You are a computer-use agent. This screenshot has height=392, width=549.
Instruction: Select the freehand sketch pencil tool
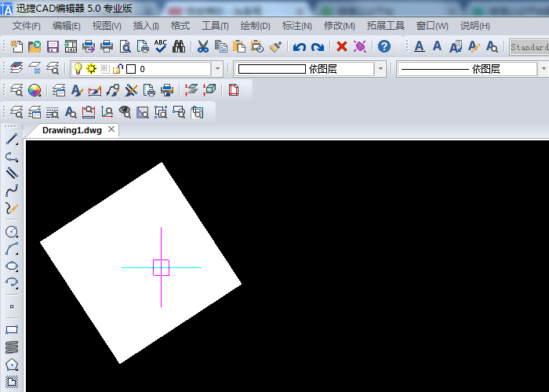[12, 209]
